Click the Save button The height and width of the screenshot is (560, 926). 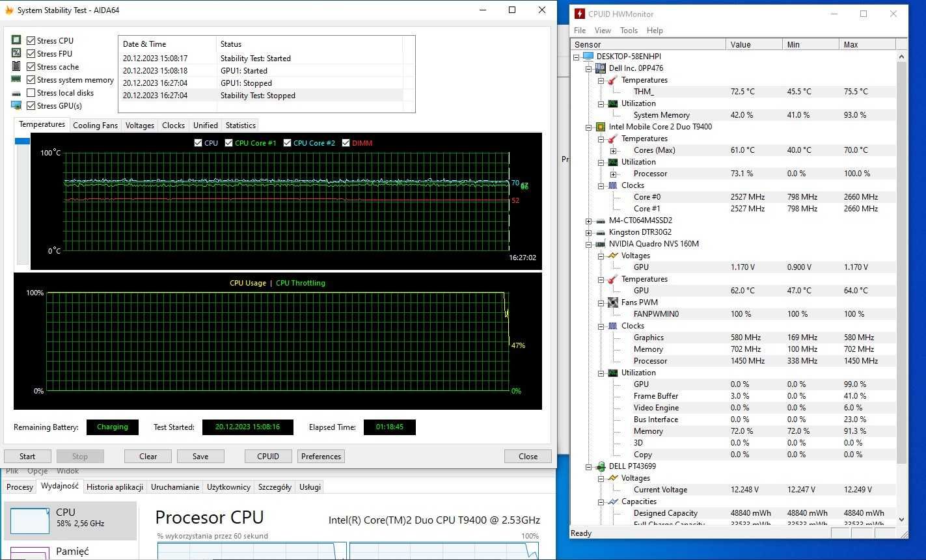click(200, 456)
